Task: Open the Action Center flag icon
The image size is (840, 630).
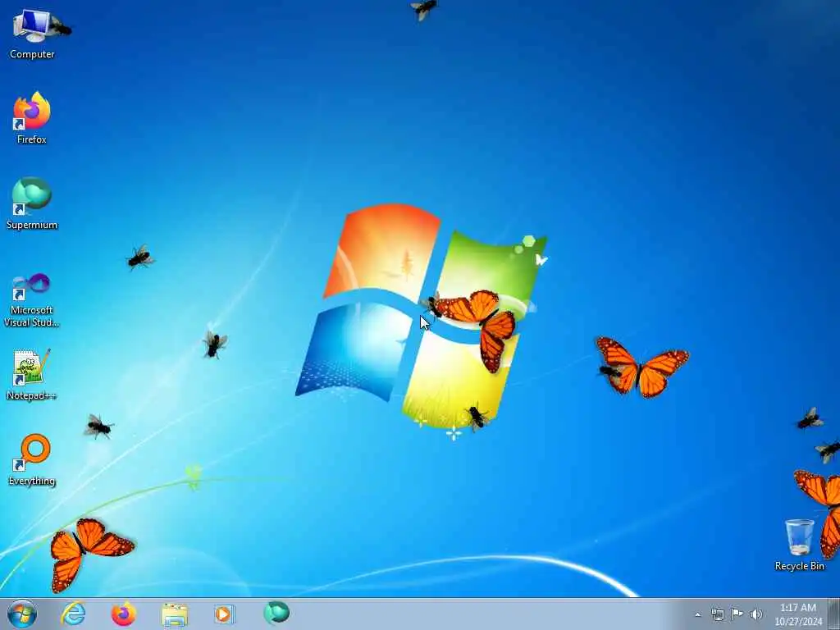Action: [737, 614]
